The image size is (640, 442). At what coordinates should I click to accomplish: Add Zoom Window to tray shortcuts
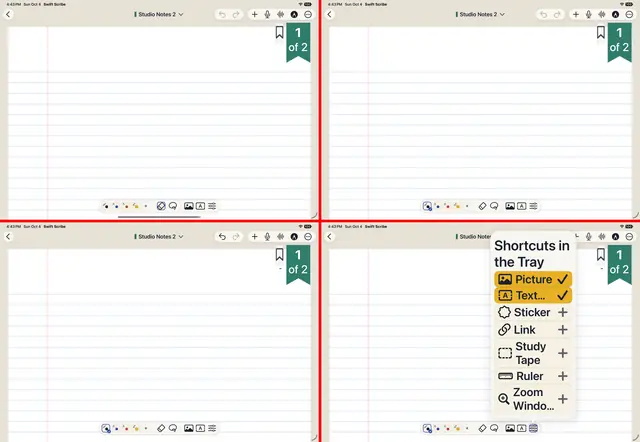pos(533,399)
